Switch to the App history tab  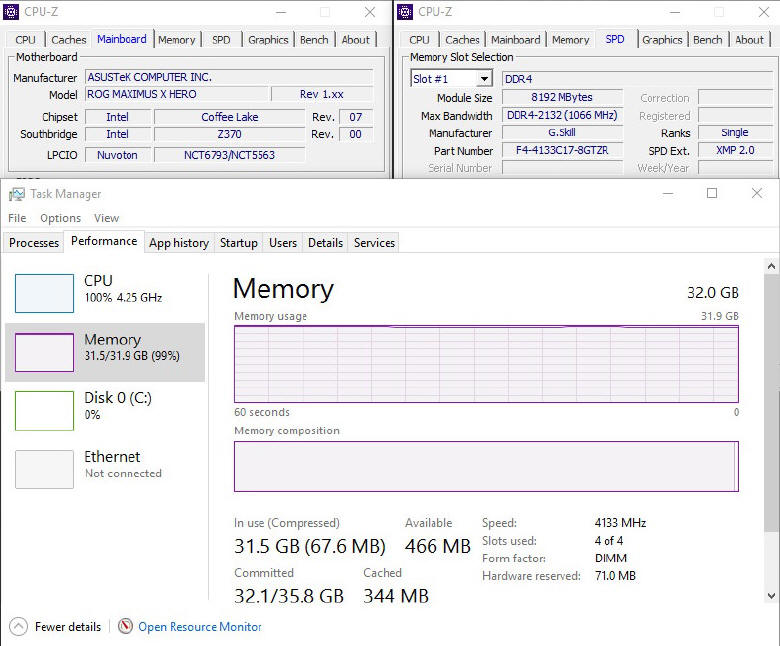[x=179, y=243]
